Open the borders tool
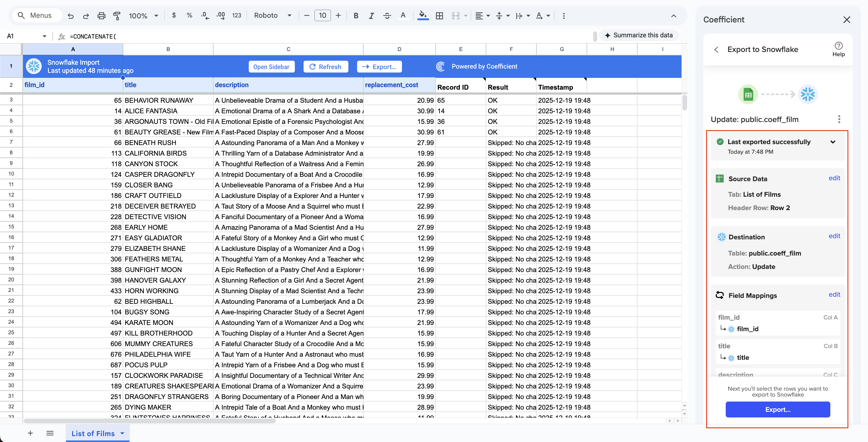The height and width of the screenshot is (442, 868). pos(439,16)
